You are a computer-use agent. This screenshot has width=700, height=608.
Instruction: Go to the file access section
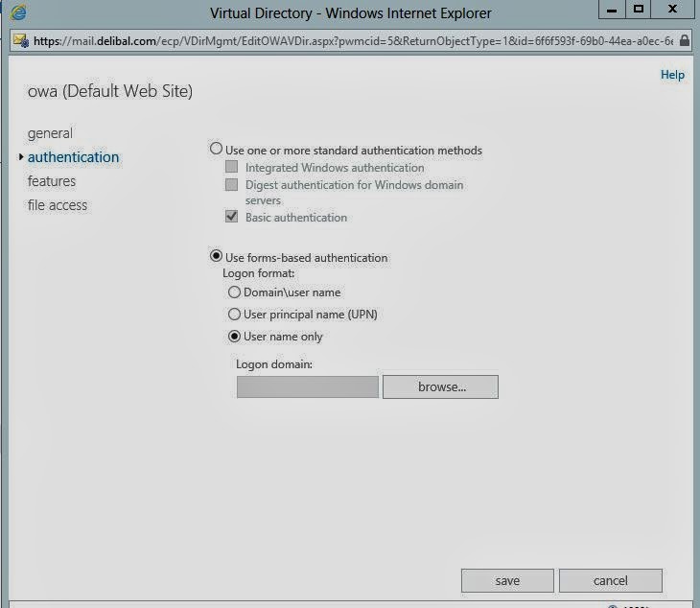click(58, 205)
